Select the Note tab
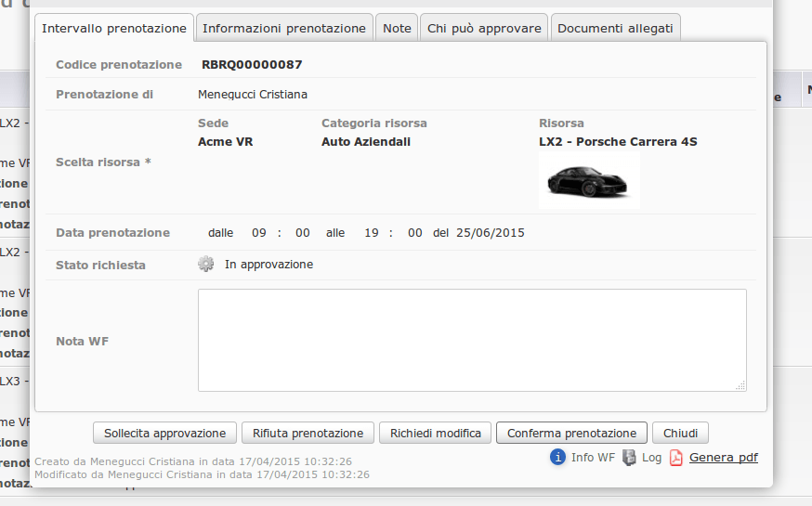 [397, 29]
